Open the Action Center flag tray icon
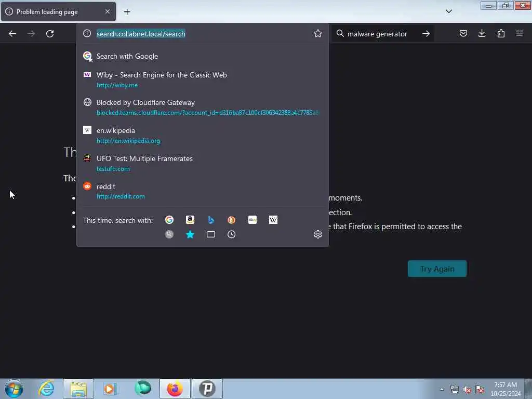This screenshot has width=532, height=399. 480,390
